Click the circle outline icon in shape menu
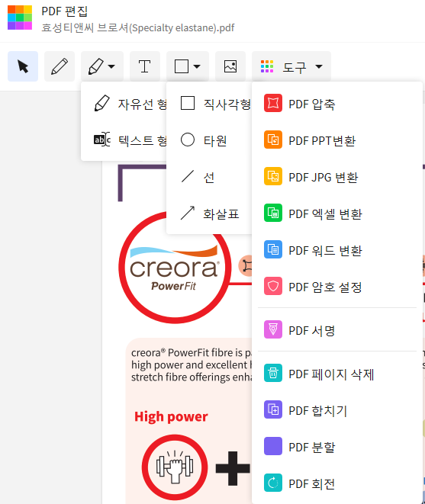425x504 pixels. (x=188, y=140)
